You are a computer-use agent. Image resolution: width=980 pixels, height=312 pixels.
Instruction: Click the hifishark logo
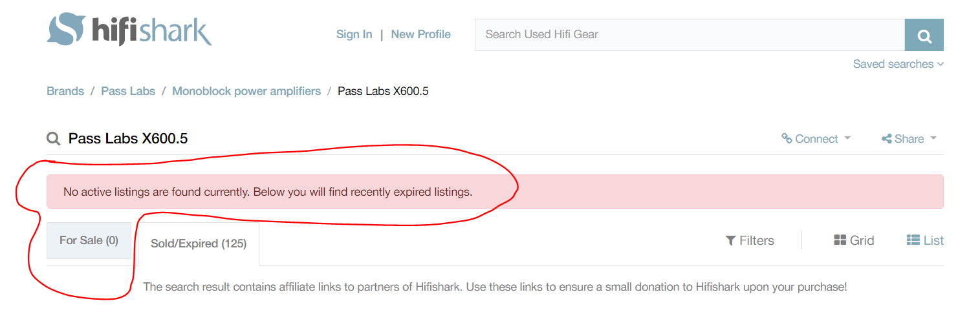(129, 30)
